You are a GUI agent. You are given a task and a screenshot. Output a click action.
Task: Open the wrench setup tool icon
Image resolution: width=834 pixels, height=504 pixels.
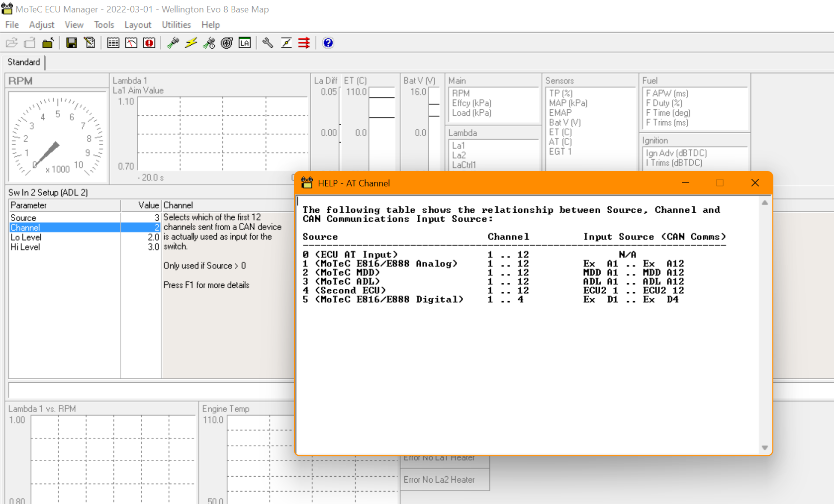268,43
